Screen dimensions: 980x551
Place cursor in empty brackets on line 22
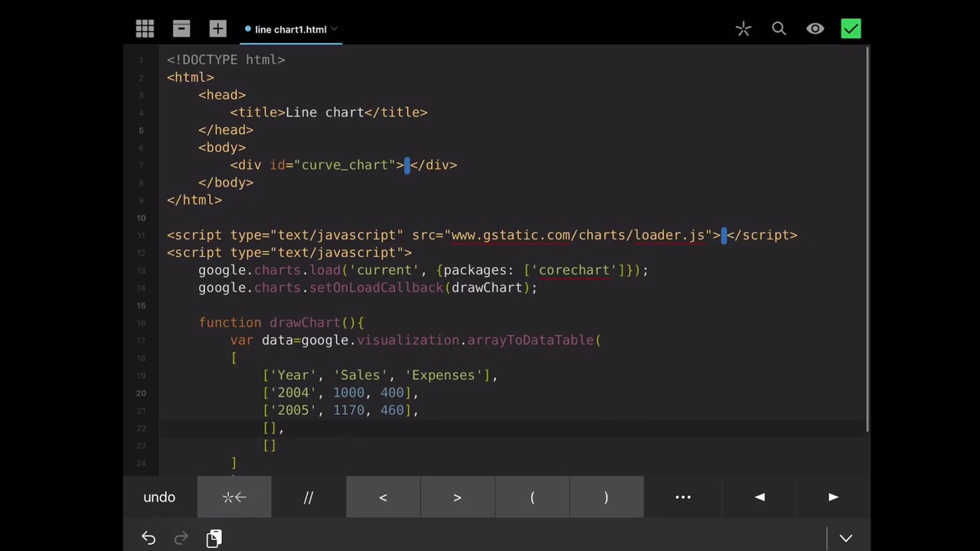point(269,429)
